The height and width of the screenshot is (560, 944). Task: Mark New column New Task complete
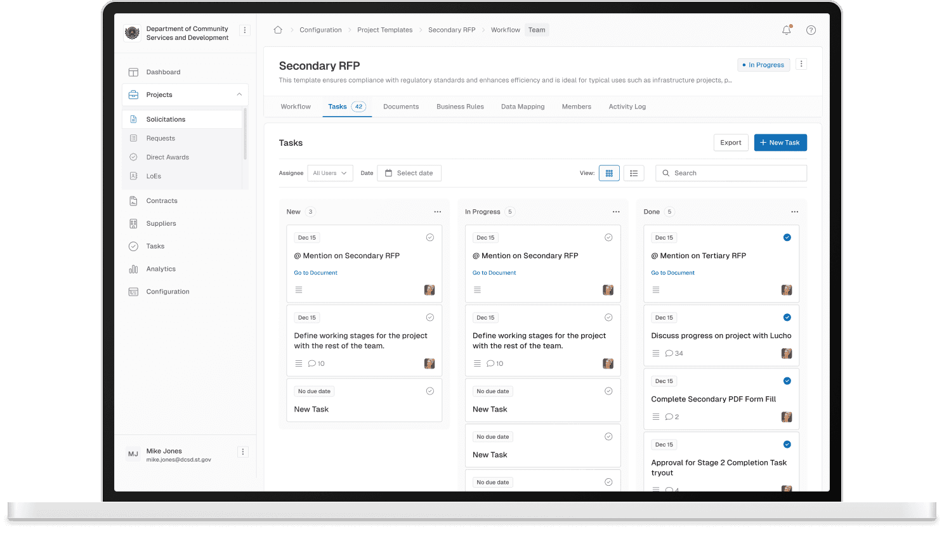pyautogui.click(x=430, y=391)
